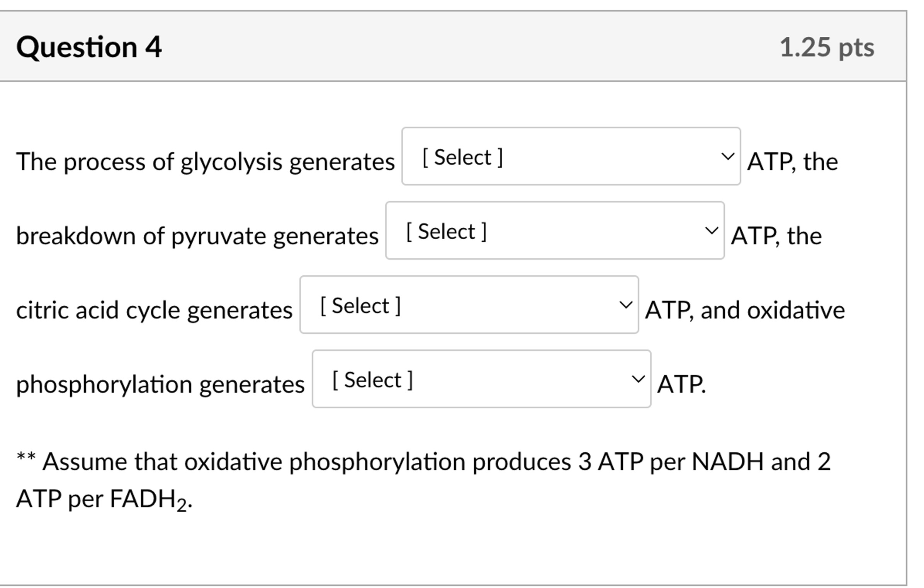
Task: Select the third [ Select ] placeholder text
Action: point(360,305)
